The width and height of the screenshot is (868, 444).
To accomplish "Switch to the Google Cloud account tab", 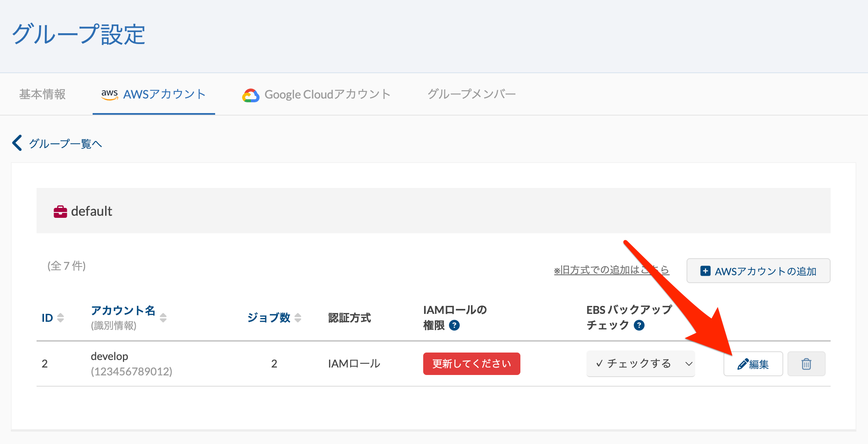I will (x=316, y=94).
